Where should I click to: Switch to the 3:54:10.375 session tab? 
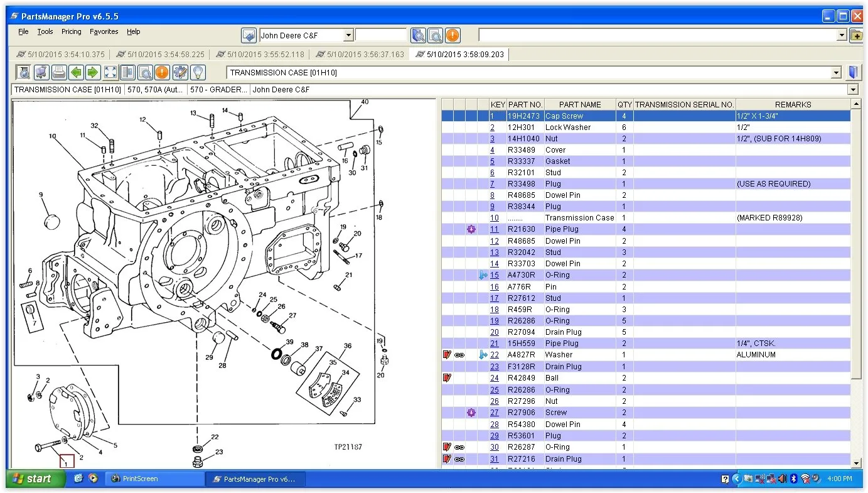coord(60,55)
